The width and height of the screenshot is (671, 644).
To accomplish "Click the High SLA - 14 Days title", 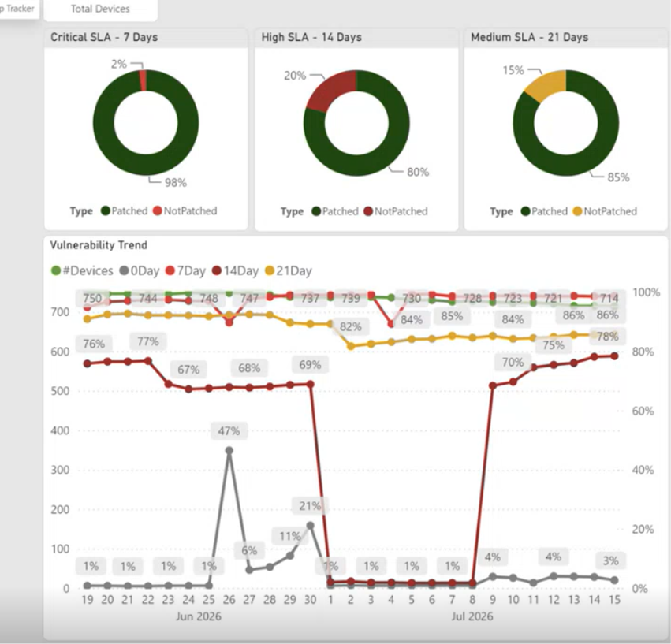I will (311, 37).
